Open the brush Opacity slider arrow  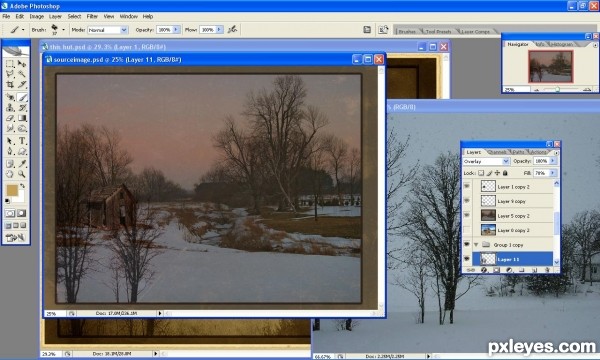[x=176, y=29]
